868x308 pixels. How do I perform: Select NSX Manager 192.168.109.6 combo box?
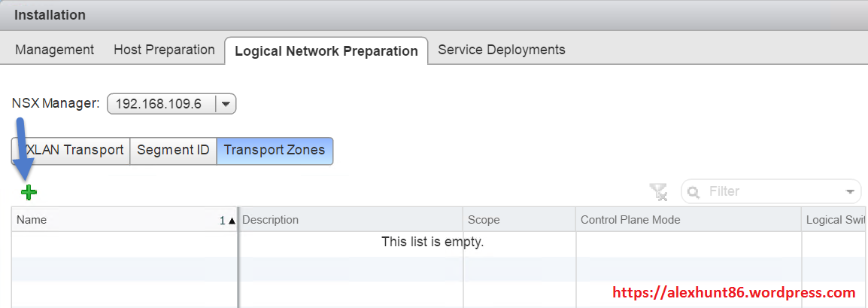160,104
